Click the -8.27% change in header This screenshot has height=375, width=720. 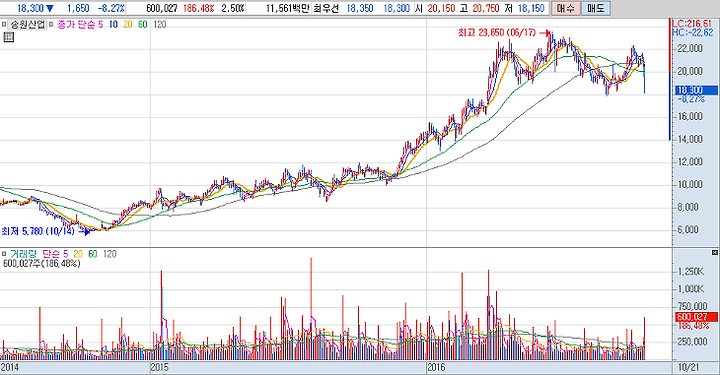(111, 8)
